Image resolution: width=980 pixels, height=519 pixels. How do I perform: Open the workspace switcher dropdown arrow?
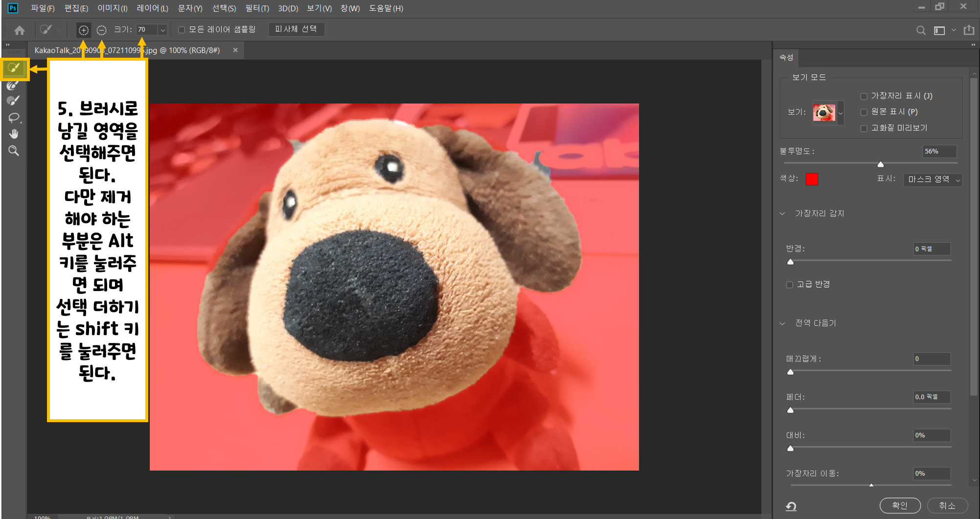954,30
